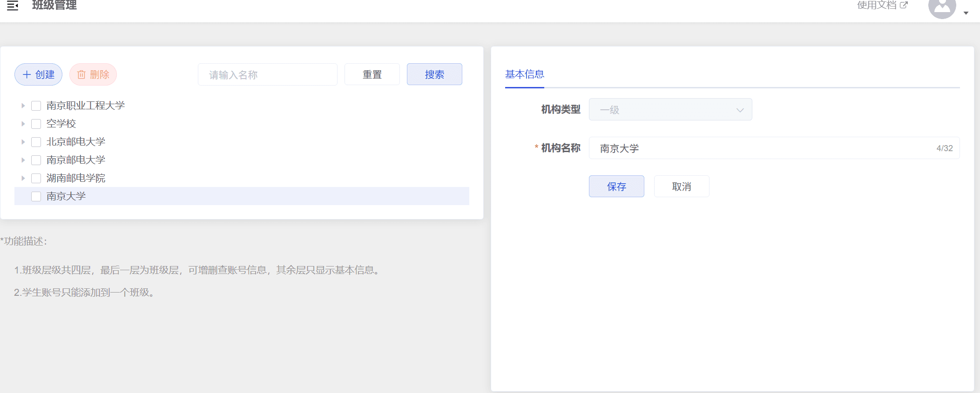Open the account dropdown caret
Screen dimensions: 980x393
(x=966, y=13)
